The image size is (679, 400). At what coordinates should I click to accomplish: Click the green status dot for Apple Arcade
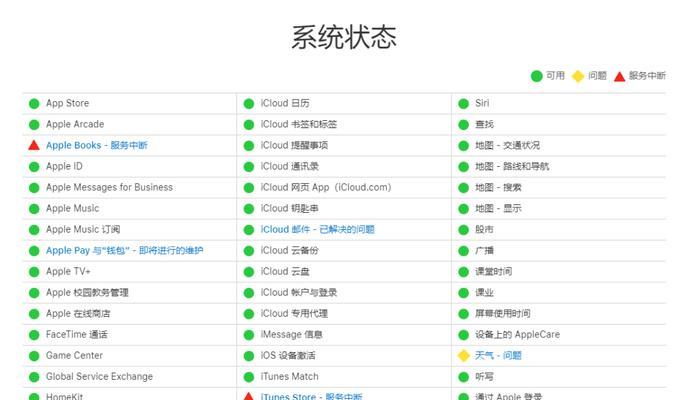pos(34,125)
